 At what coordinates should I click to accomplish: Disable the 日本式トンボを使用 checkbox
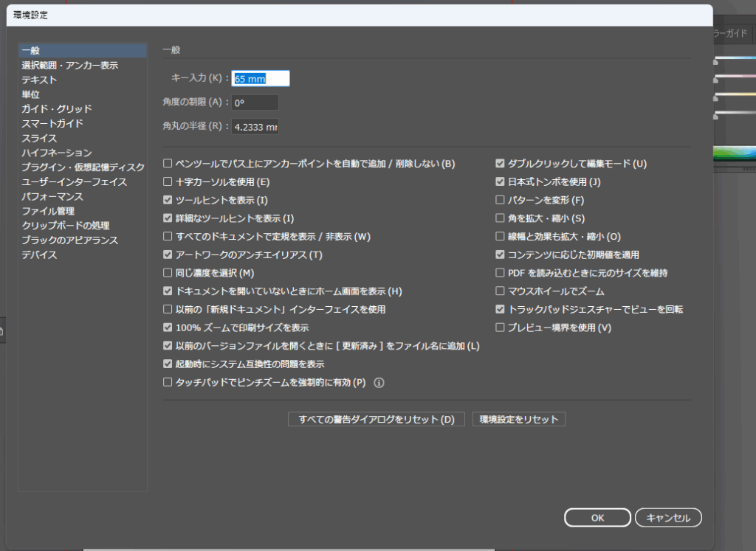[x=501, y=181]
